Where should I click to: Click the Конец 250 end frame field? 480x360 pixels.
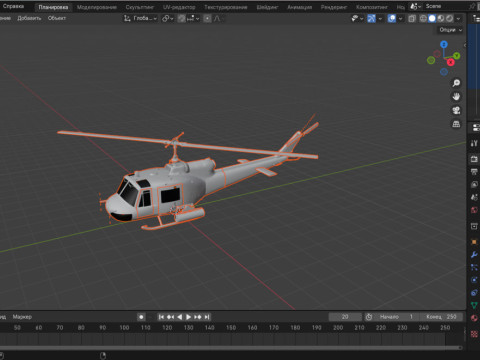tap(441, 317)
